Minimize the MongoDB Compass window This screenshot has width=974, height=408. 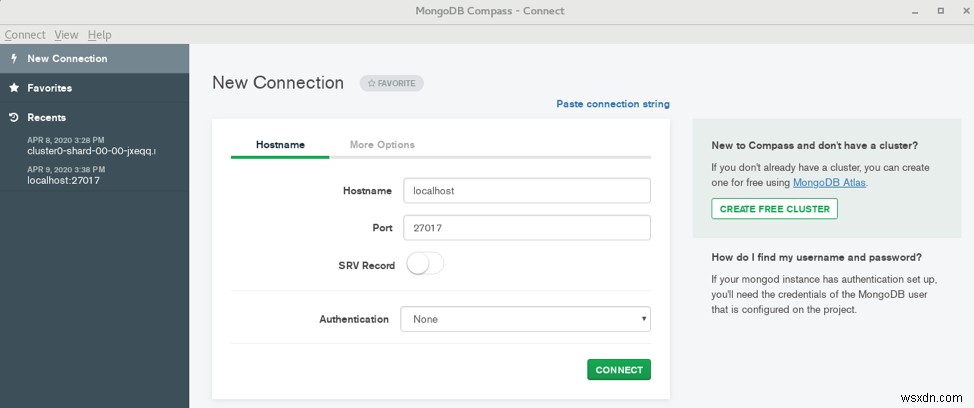click(x=917, y=11)
